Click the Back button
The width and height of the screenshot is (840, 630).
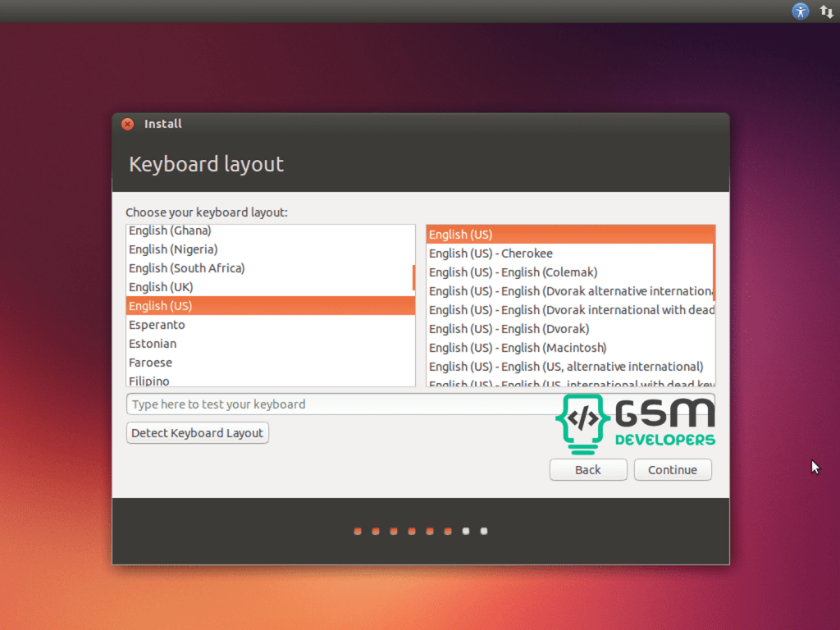(588, 470)
